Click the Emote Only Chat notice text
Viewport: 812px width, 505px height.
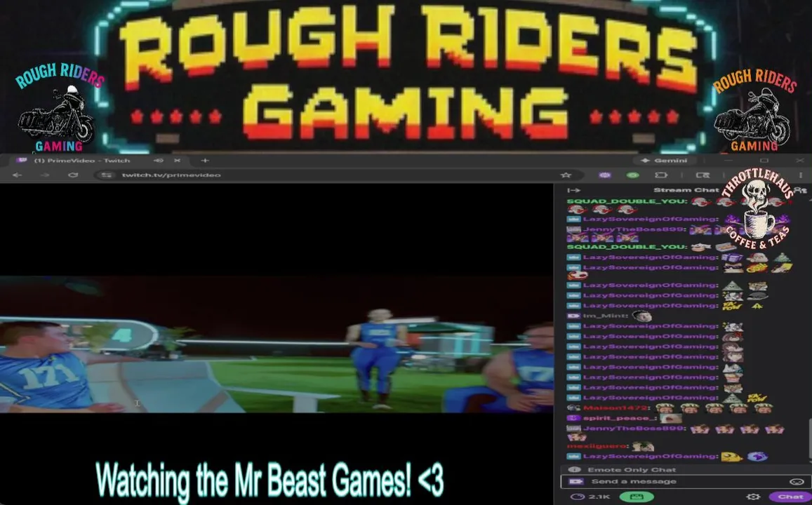tap(632, 470)
